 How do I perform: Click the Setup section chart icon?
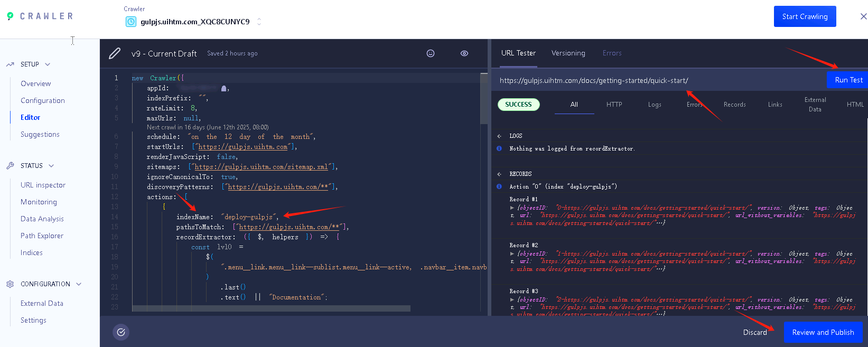click(10, 64)
